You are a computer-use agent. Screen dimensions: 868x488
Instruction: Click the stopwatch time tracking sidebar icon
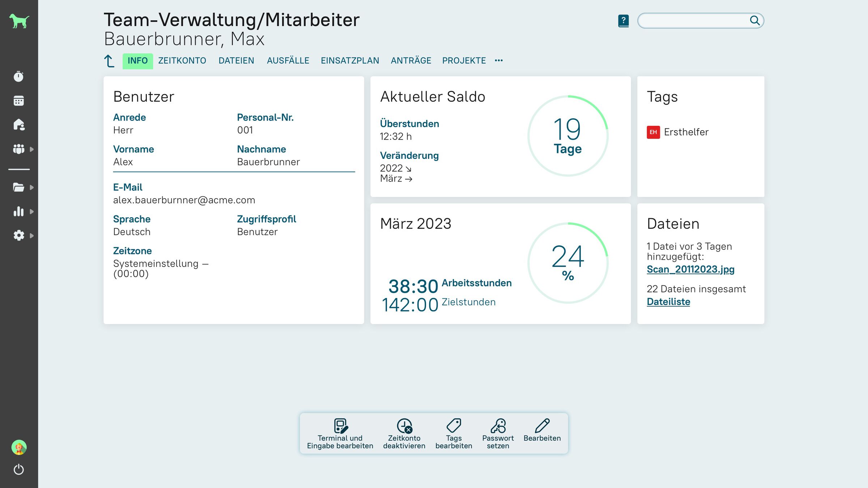18,77
